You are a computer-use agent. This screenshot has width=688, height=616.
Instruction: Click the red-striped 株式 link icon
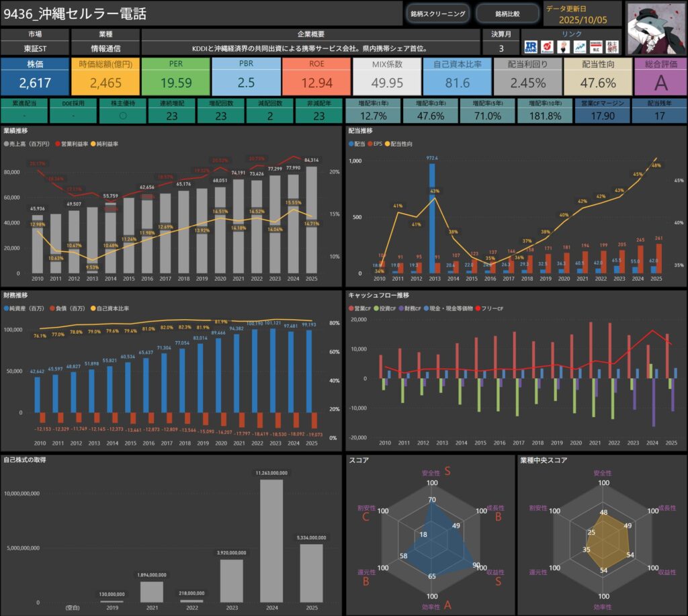596,46
